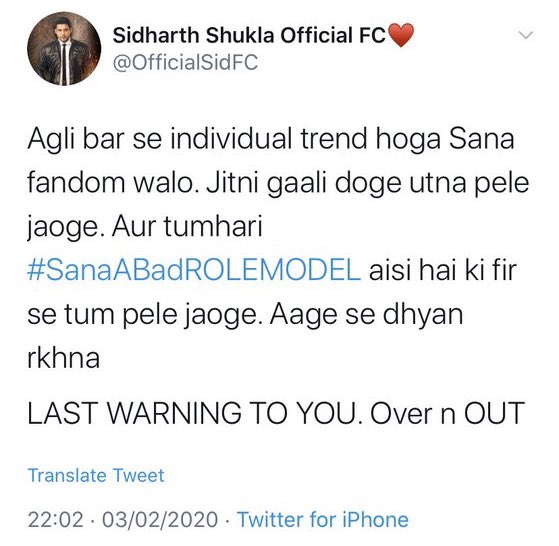Click "aisi hai ki fir" after the hashtag
The image size is (559, 546).
point(443,270)
